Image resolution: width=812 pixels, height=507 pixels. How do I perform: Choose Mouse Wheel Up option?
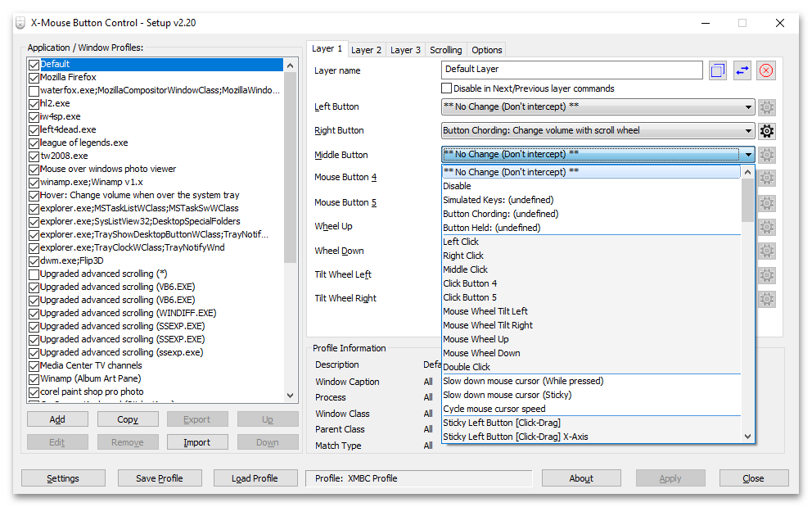tap(591, 340)
